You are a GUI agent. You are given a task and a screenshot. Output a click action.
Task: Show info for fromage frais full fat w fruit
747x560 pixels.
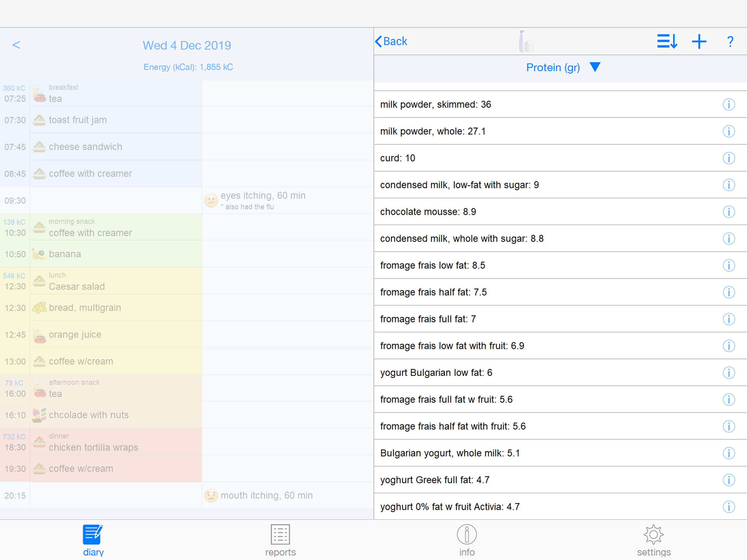click(x=729, y=399)
